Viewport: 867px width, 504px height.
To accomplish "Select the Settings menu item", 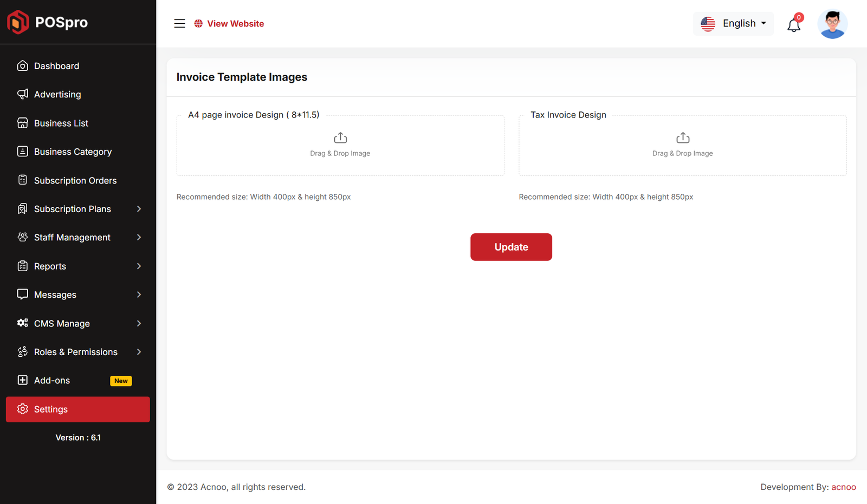I will click(x=77, y=409).
